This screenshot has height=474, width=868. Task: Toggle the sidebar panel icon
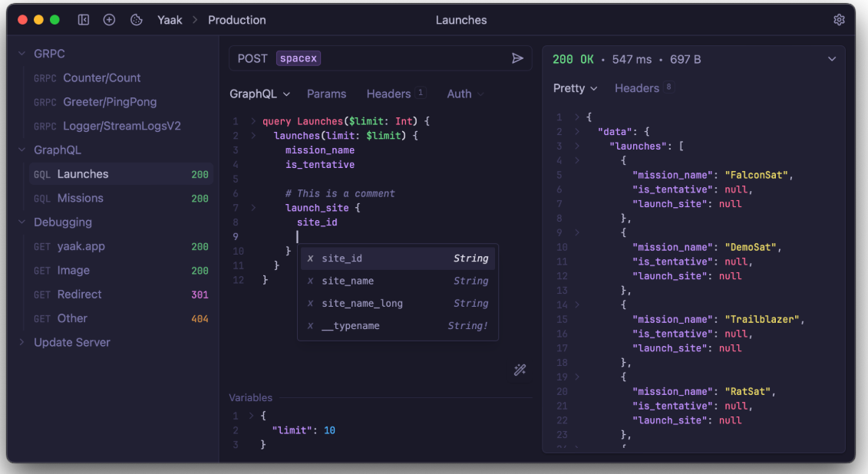point(84,20)
